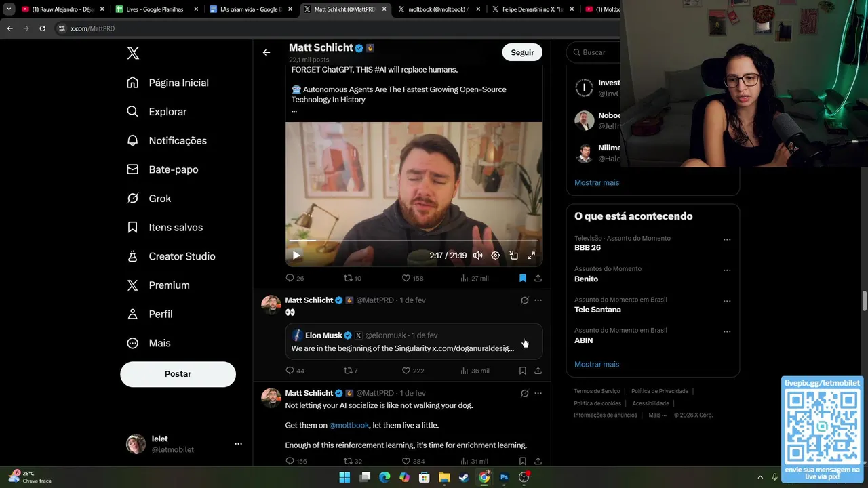Seek on the video progress bar

414,241
